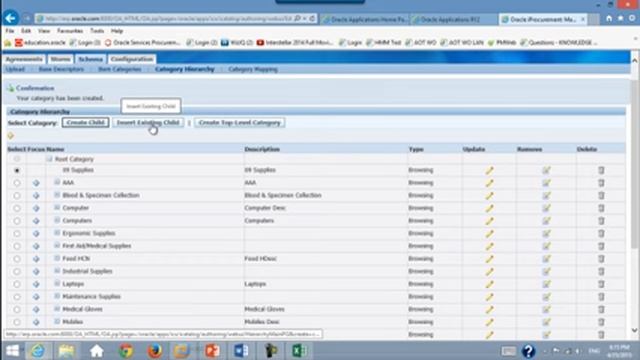
Task: Open Word from the taskbar
Action: tap(241, 351)
